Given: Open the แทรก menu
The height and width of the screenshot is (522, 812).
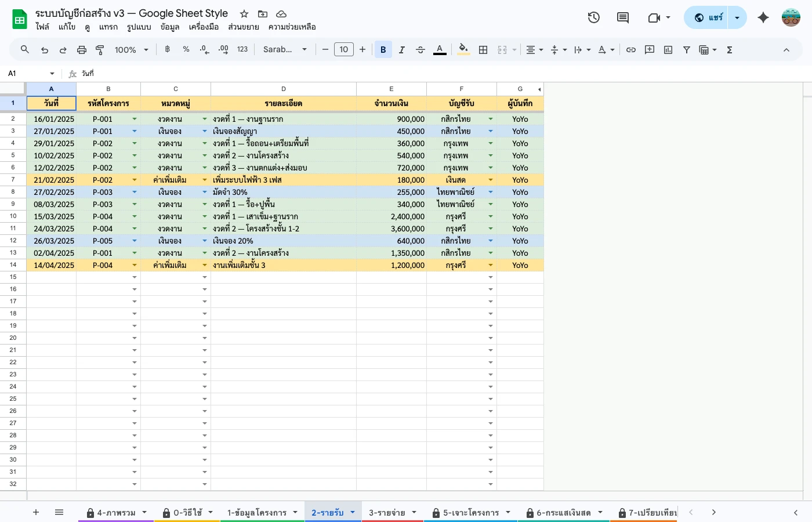Looking at the screenshot, I should tap(108, 27).
